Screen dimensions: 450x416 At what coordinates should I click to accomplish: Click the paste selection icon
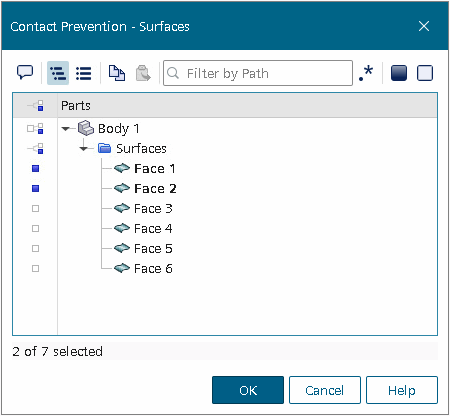point(143,73)
